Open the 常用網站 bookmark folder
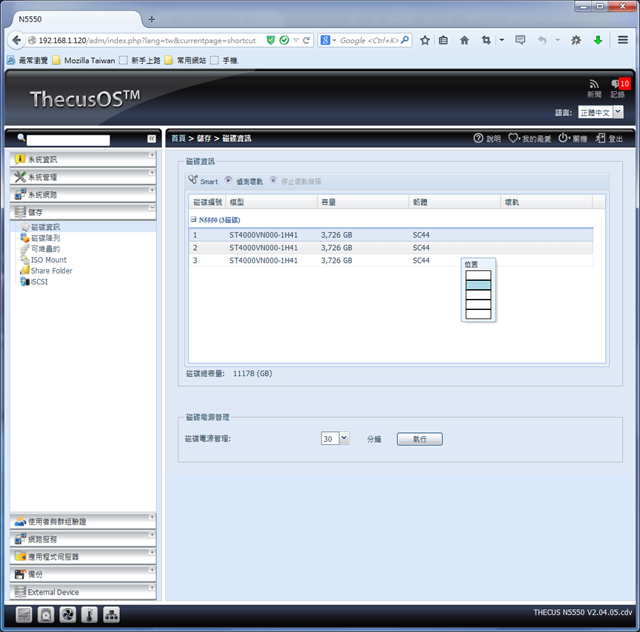Viewport: 640px width, 632px height. click(185, 60)
